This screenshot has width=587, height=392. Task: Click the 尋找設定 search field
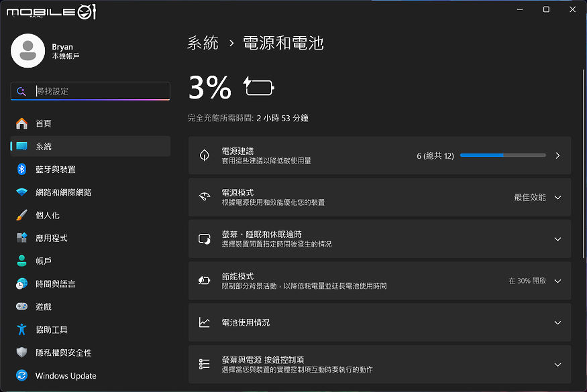click(x=90, y=91)
